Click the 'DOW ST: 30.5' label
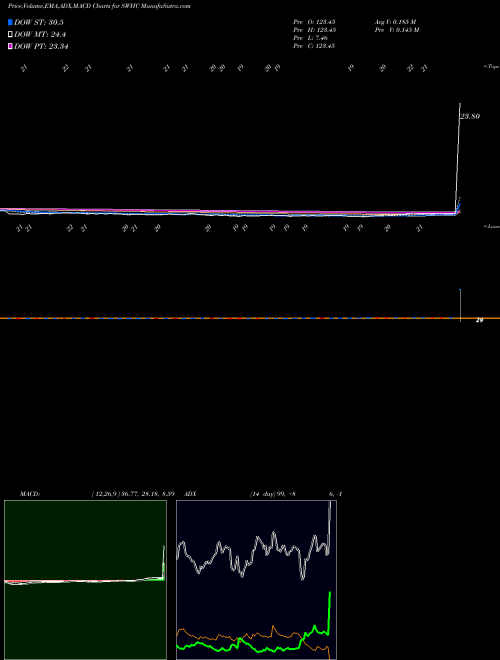 (39, 22)
